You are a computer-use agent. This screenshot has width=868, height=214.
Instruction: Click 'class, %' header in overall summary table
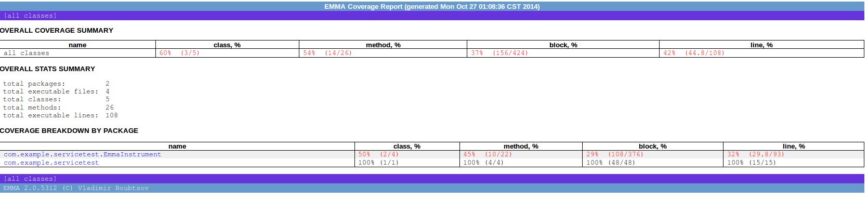point(227,45)
